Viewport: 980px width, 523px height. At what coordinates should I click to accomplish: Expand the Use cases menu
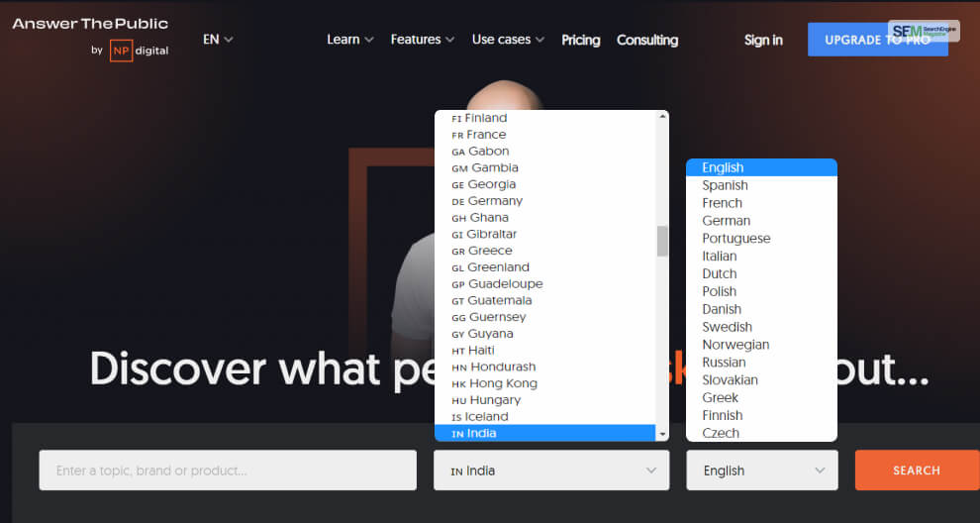pyautogui.click(x=508, y=40)
